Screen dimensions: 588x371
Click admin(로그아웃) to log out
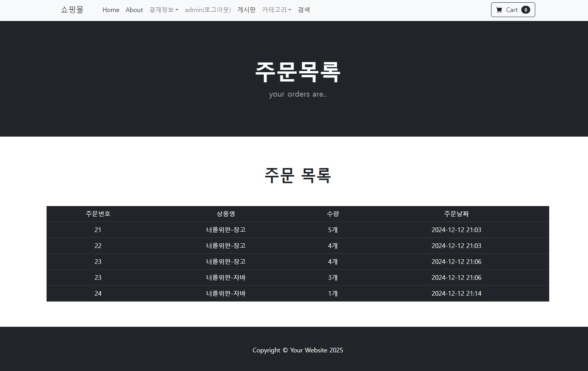[x=208, y=10]
